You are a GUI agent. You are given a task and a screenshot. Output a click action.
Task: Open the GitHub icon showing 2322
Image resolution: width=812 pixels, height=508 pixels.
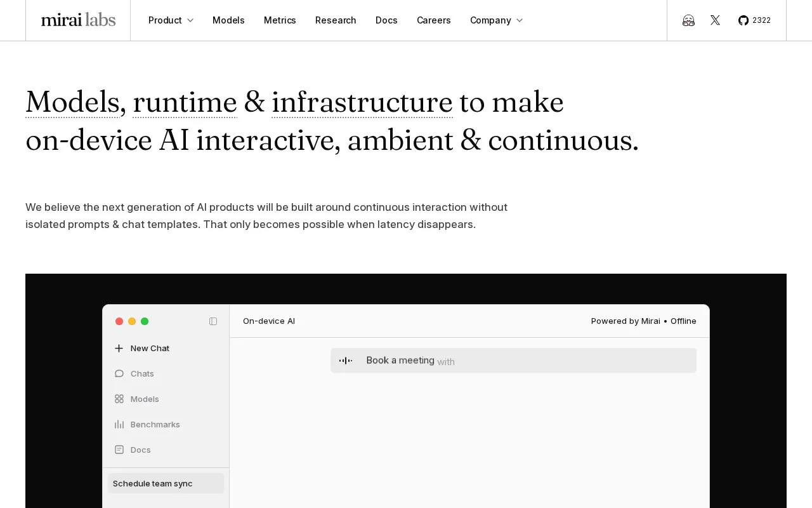click(754, 20)
